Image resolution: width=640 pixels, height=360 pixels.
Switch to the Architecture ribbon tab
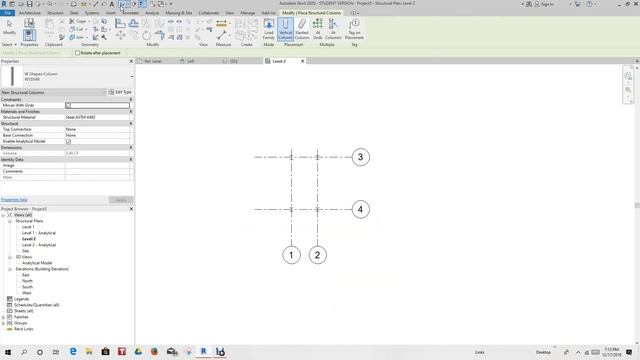click(x=30, y=13)
